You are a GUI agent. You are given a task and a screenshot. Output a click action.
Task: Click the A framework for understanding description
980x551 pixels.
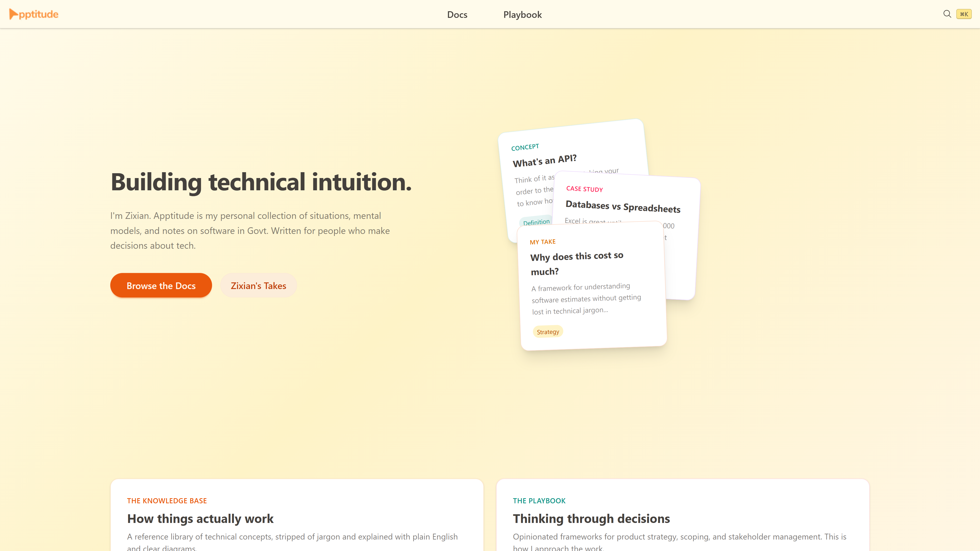point(586,299)
